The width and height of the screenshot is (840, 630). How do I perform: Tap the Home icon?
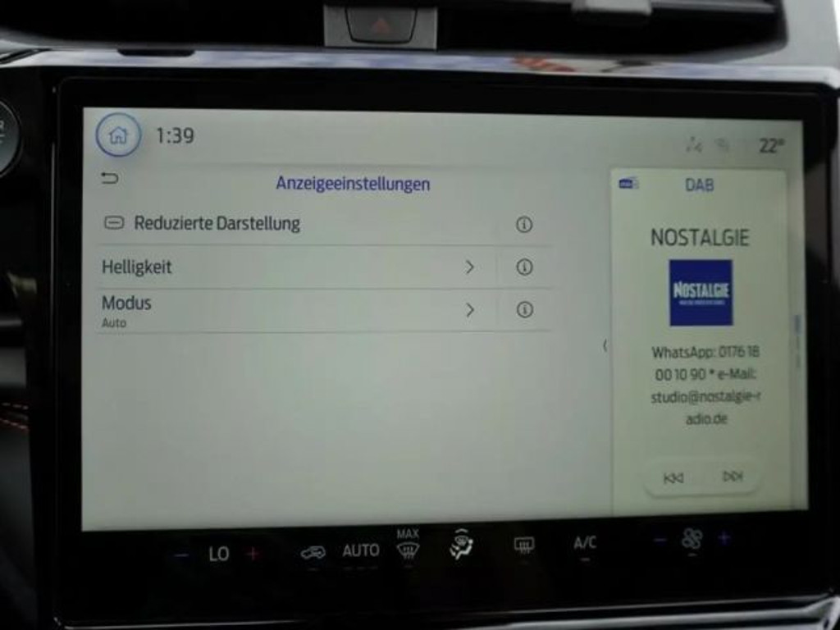click(118, 135)
